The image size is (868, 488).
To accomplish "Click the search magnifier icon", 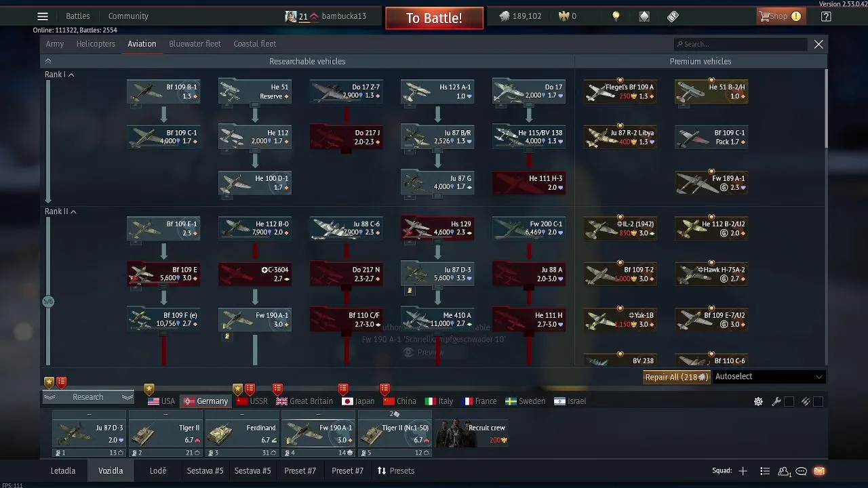I will point(679,44).
